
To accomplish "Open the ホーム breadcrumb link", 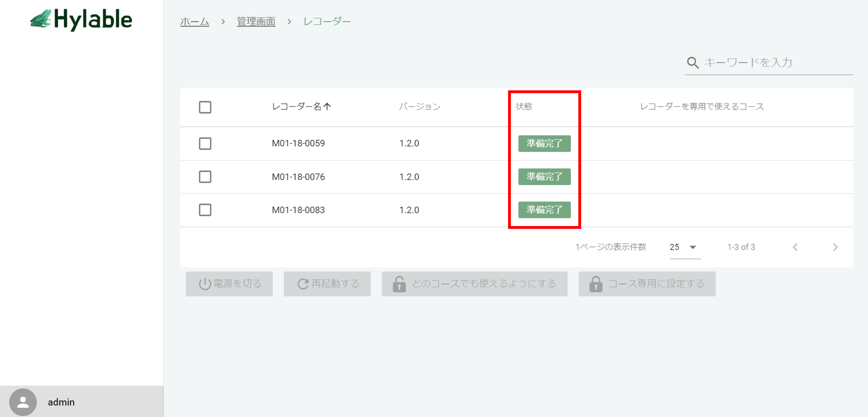I will pyautogui.click(x=195, y=21).
